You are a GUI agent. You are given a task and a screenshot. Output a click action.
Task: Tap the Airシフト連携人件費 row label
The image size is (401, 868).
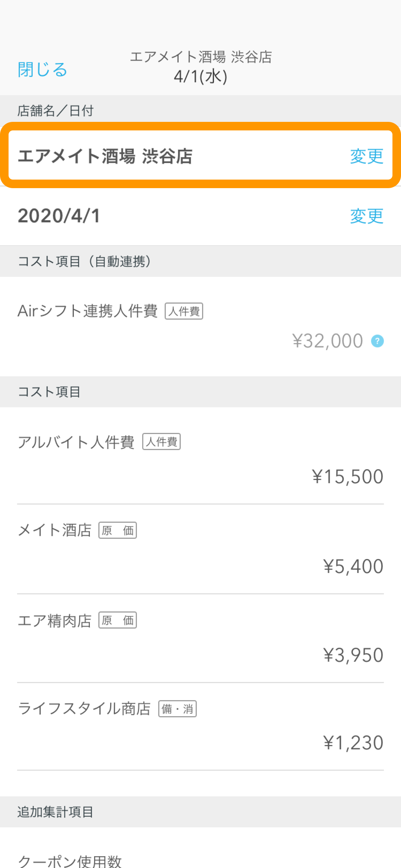click(x=88, y=311)
